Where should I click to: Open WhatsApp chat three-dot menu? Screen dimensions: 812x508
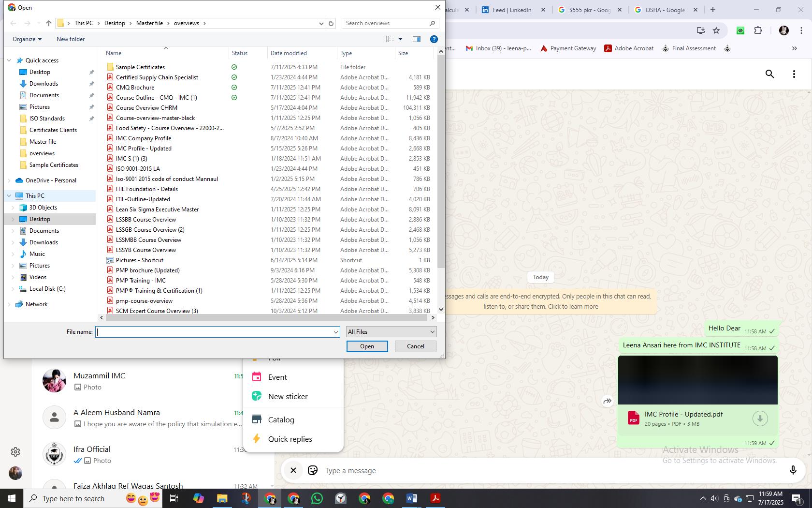point(794,74)
